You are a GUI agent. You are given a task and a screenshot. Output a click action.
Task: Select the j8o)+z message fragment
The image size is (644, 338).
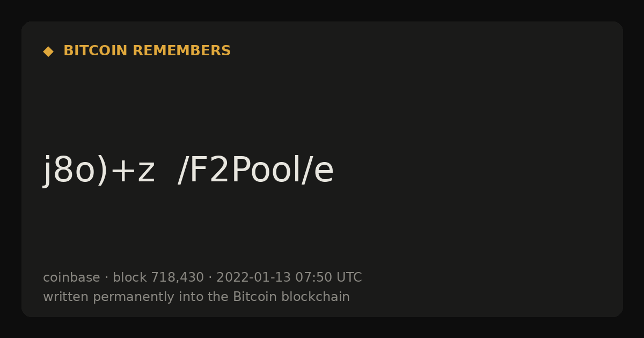coord(99,171)
